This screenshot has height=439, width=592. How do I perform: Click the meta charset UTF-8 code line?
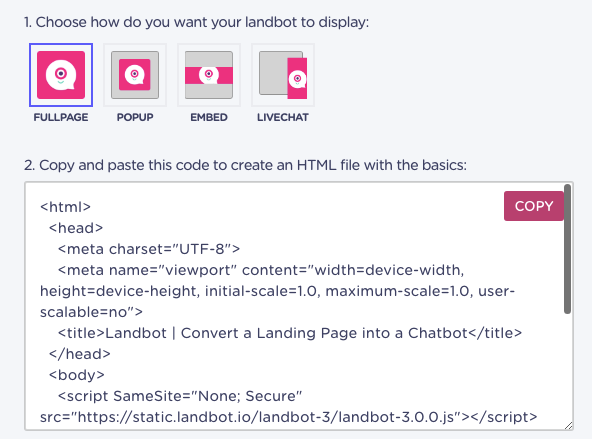(149, 249)
